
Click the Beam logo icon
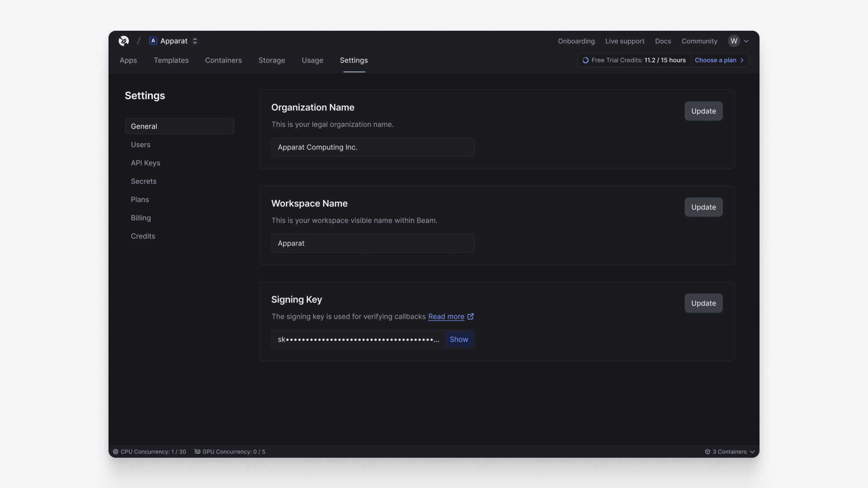tap(123, 41)
